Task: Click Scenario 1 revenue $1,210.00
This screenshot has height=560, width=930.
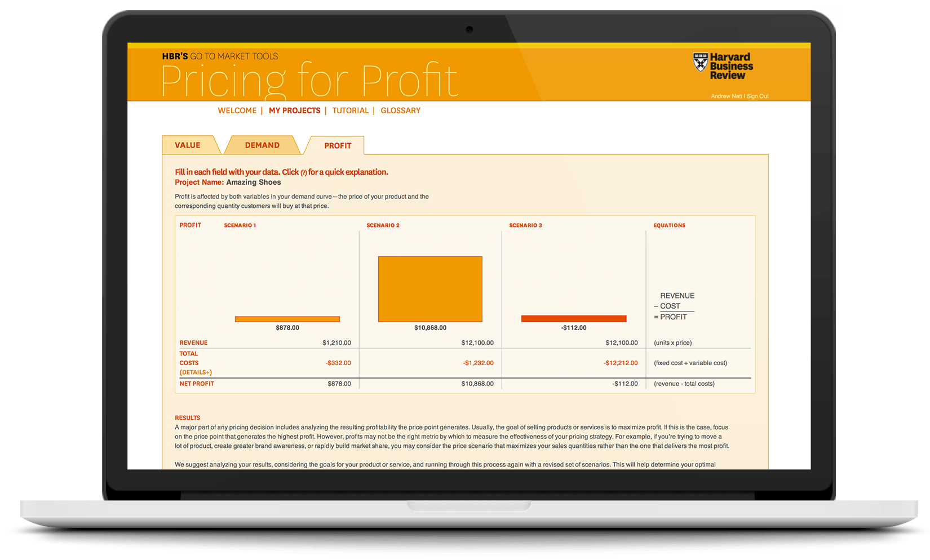Action: [336, 343]
